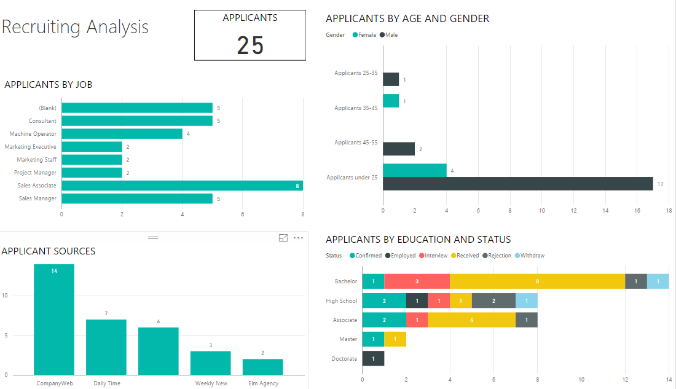The width and height of the screenshot is (676, 389).
Task: Open focus mode for Applicant Sources chart
Action: point(283,238)
